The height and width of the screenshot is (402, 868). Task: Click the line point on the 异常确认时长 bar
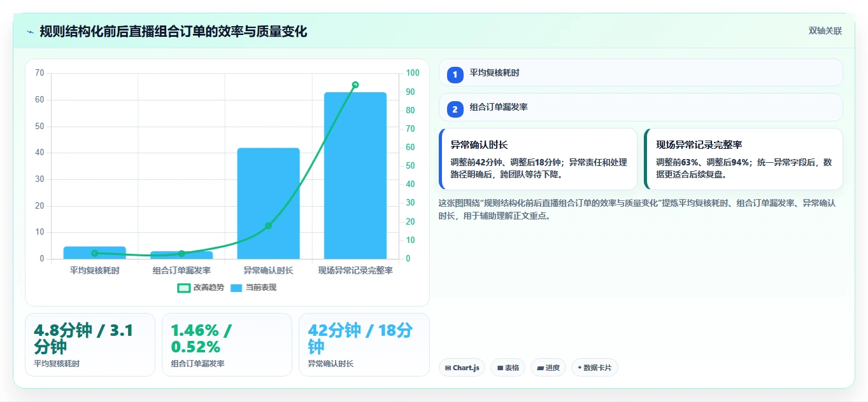tap(268, 226)
